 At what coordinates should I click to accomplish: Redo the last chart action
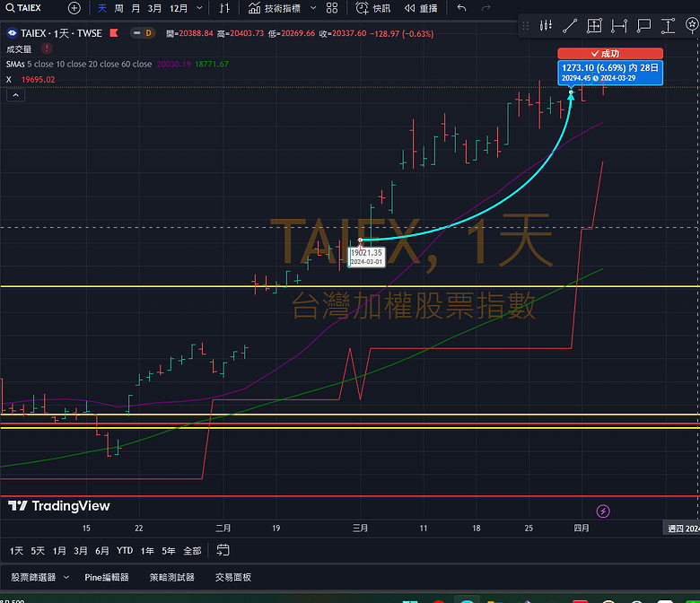point(486,8)
